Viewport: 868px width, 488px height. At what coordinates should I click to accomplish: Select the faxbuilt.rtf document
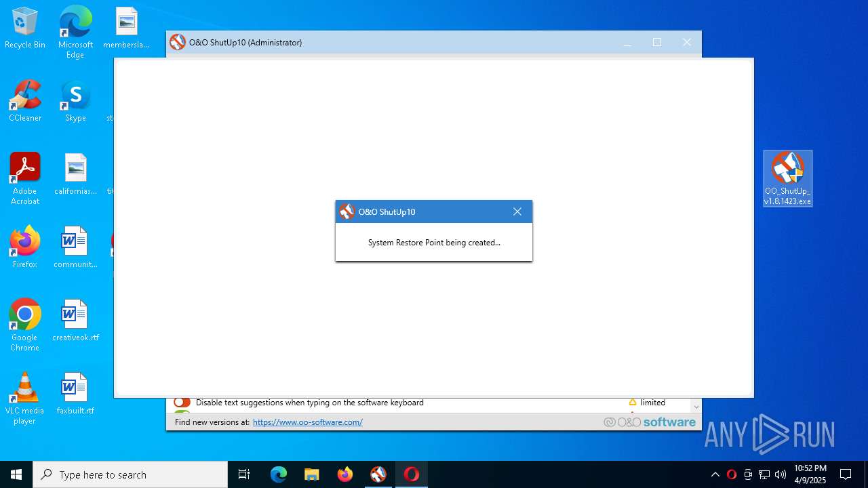pyautogui.click(x=75, y=394)
